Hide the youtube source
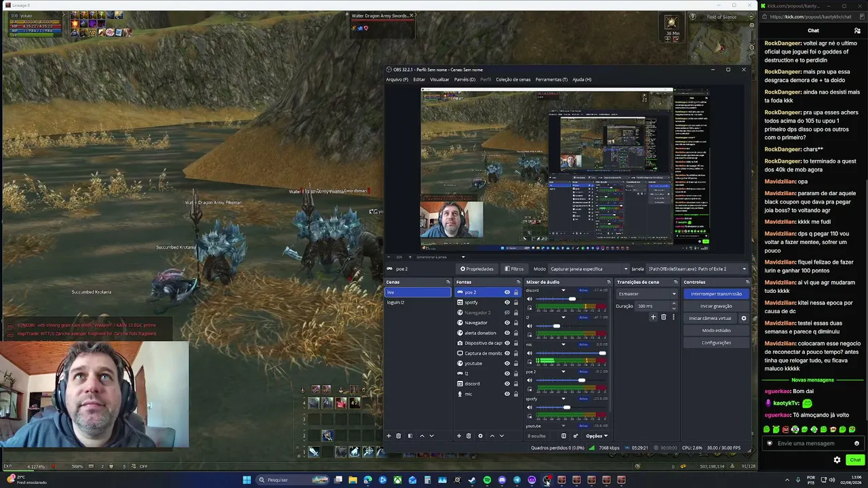 tap(507, 363)
